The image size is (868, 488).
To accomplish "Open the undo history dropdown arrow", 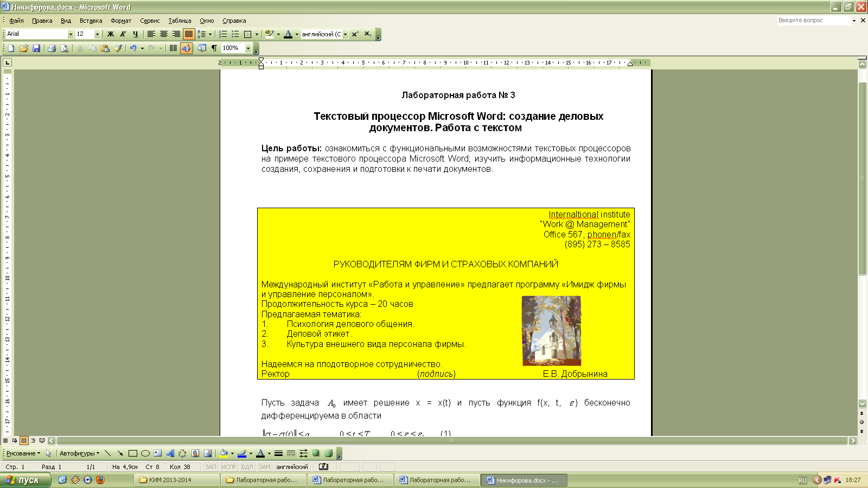I will pyautogui.click(x=142, y=48).
